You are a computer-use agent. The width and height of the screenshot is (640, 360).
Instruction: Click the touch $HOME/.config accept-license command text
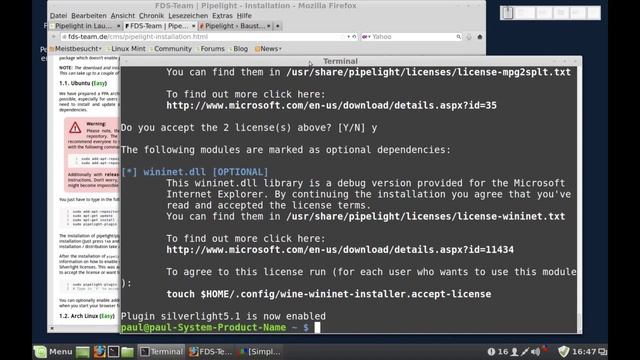329,294
